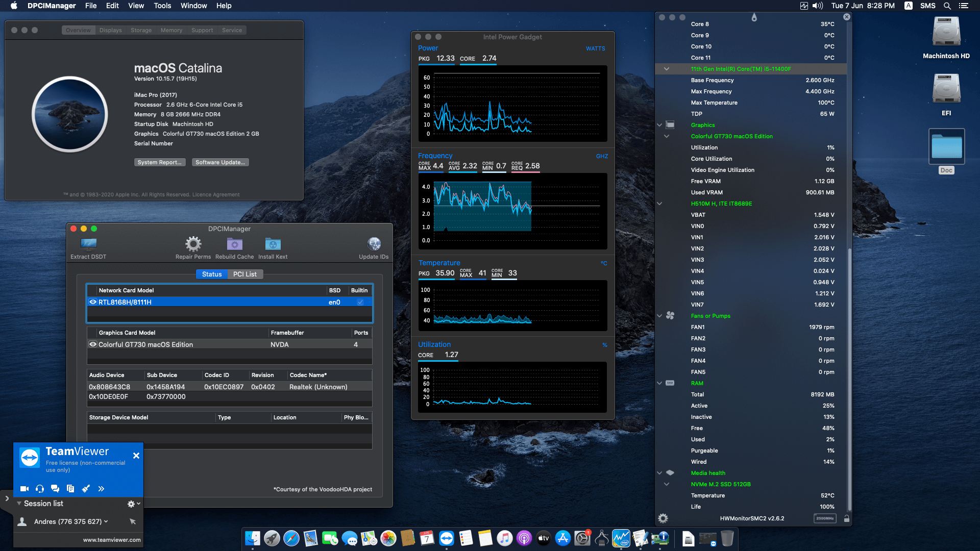Open the Trash in the Dock
The width and height of the screenshot is (980, 551).
point(727,538)
